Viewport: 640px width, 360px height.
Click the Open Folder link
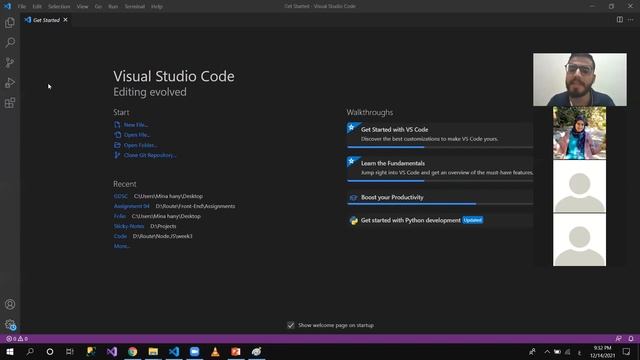[140, 145]
